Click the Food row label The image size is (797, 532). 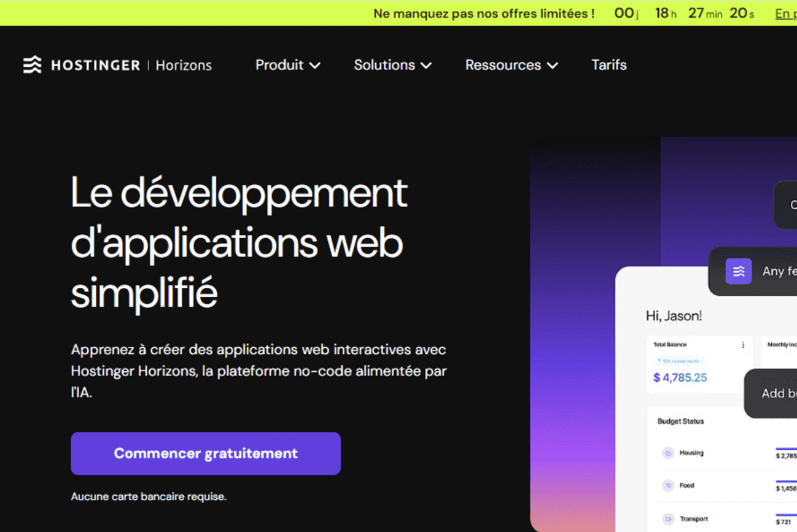click(686, 485)
